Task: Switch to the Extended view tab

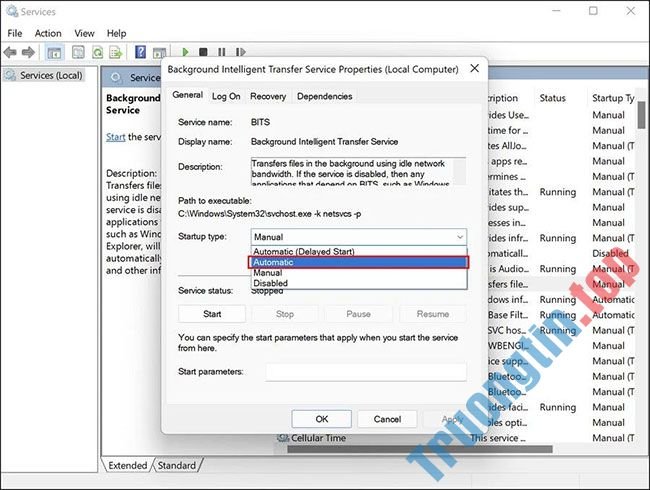Action: click(x=127, y=466)
